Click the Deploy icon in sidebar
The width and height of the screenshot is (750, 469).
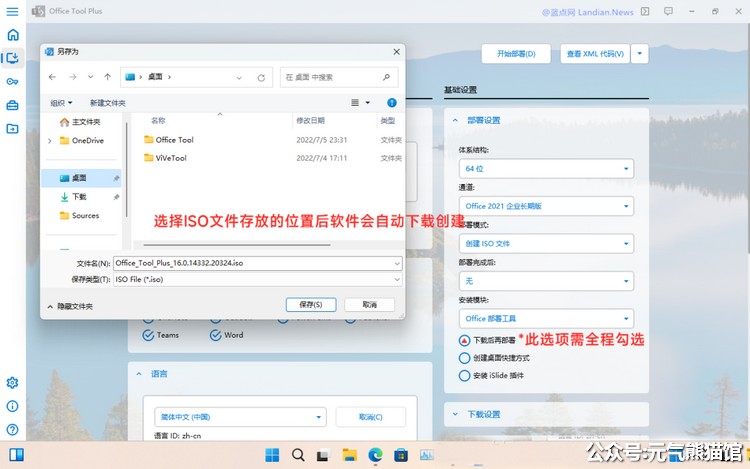pyautogui.click(x=12, y=57)
